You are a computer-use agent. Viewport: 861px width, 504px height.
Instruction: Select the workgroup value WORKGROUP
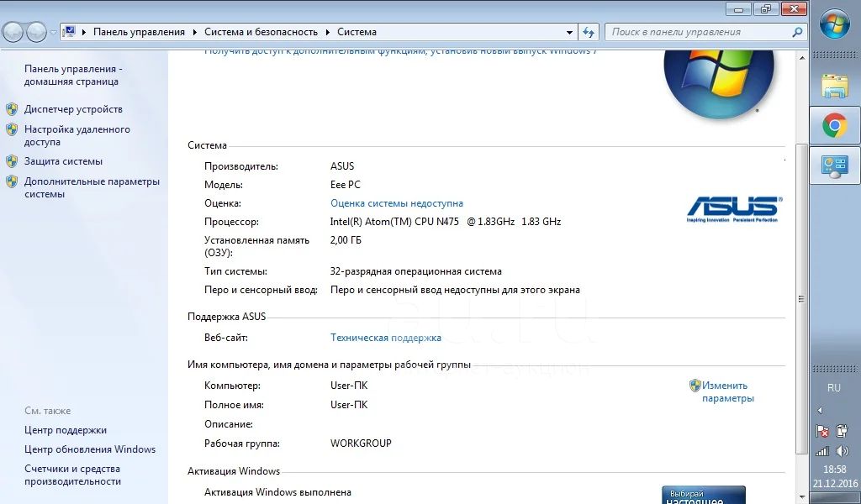click(361, 444)
